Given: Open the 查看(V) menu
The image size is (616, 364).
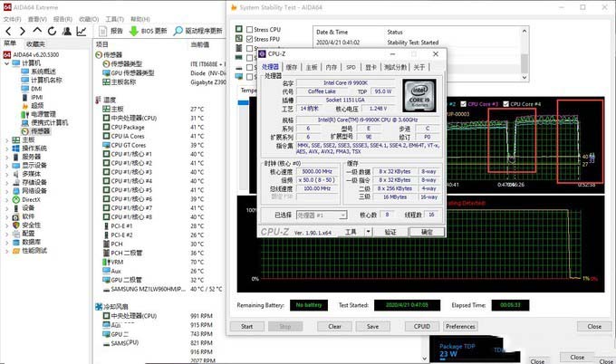Looking at the screenshot, I should click(x=37, y=19).
